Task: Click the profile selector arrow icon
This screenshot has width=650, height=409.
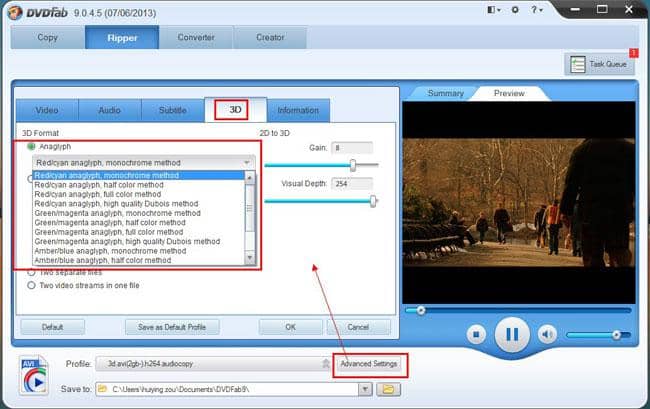Action: click(326, 364)
